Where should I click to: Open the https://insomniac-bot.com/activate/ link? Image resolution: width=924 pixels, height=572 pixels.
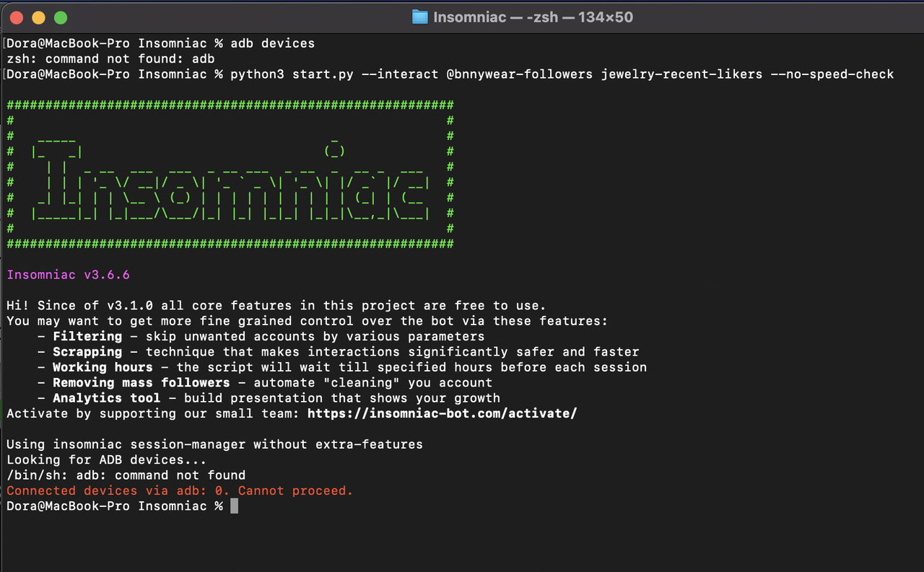442,414
